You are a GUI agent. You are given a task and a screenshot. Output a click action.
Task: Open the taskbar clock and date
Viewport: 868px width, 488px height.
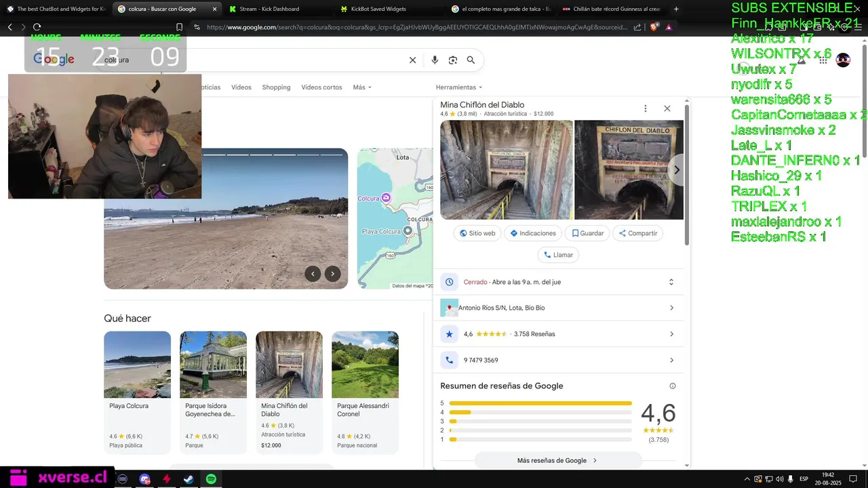point(829,479)
